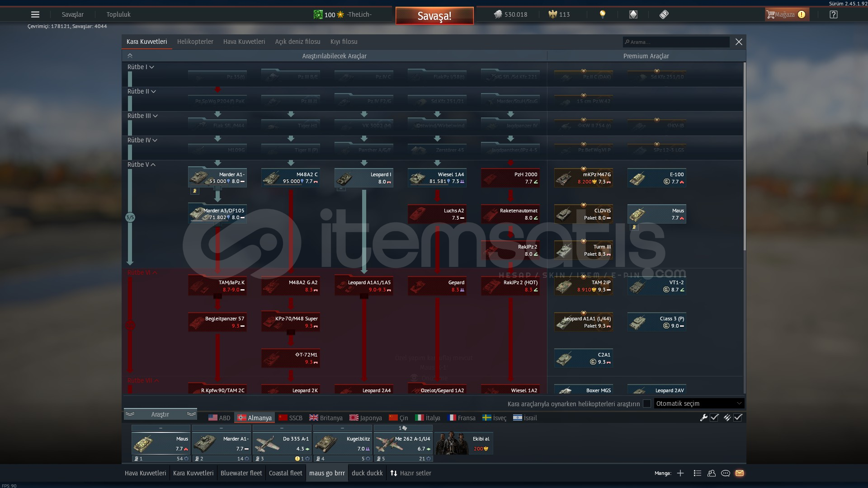Open the Topluluk menu

[118, 14]
